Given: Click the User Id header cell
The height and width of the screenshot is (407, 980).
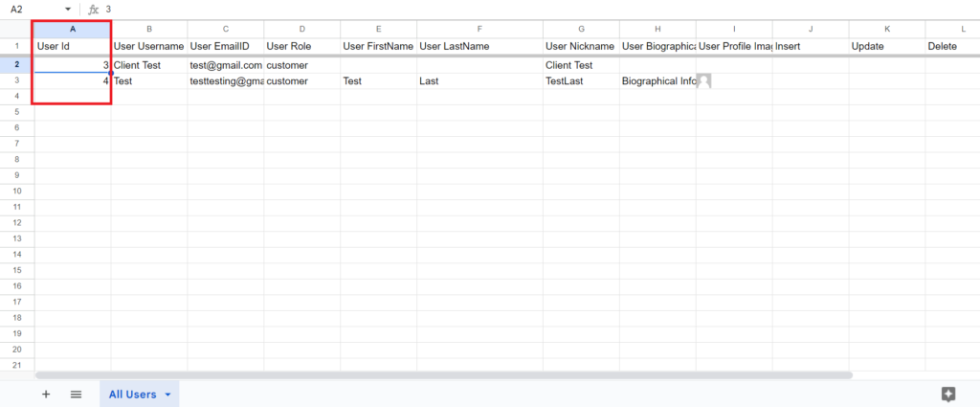Looking at the screenshot, I should click(73, 46).
